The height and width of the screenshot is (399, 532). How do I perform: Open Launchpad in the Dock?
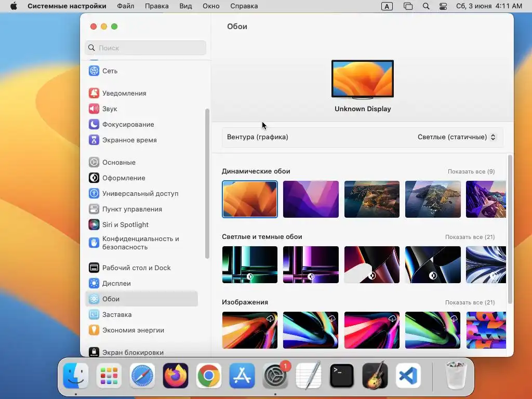click(x=109, y=376)
